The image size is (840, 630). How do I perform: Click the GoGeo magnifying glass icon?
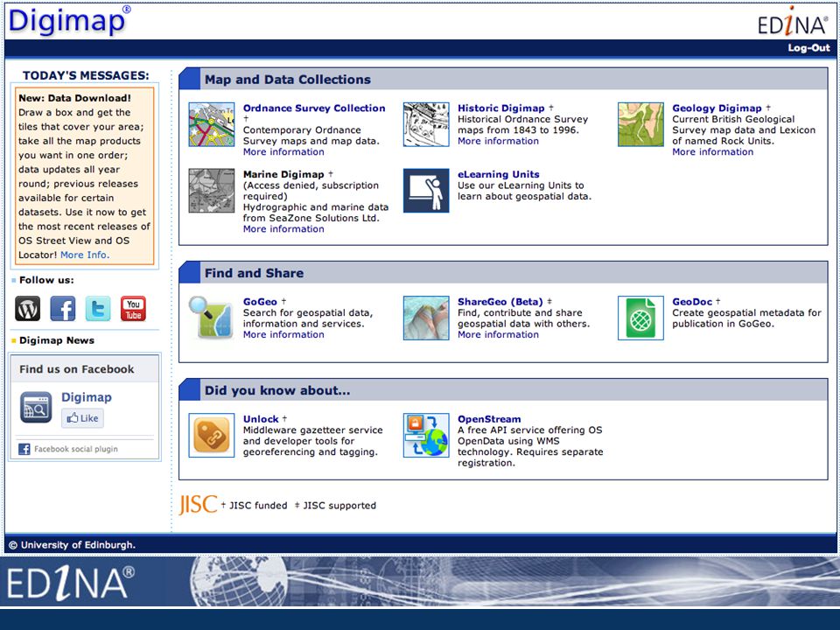pos(212,318)
